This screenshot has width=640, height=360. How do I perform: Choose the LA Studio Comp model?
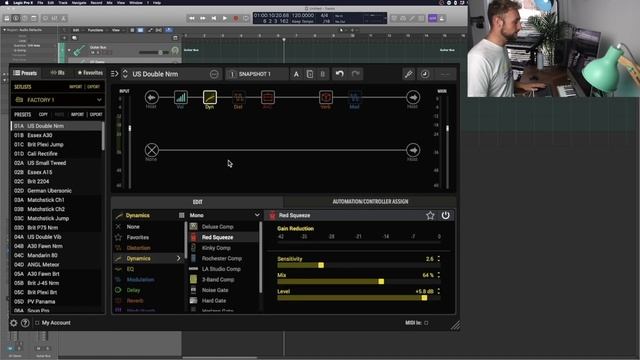point(223,269)
